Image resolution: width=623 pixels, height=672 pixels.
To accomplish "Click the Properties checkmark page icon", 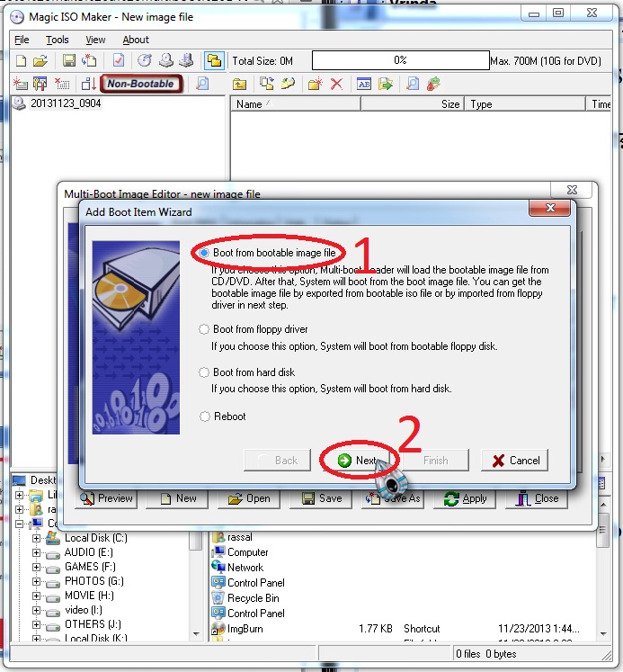I will [x=118, y=60].
